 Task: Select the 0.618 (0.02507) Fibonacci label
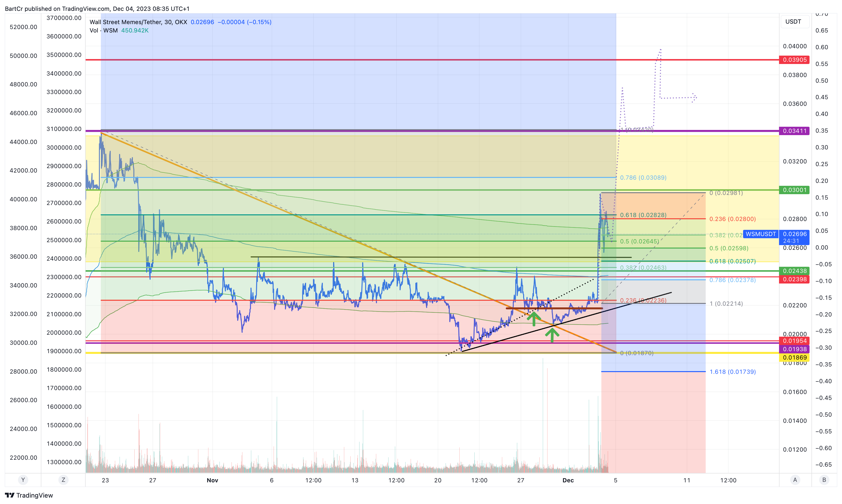pos(732,261)
